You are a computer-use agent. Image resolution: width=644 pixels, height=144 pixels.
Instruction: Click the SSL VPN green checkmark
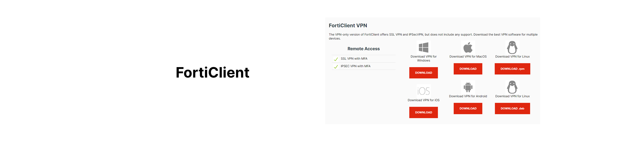[x=336, y=59]
